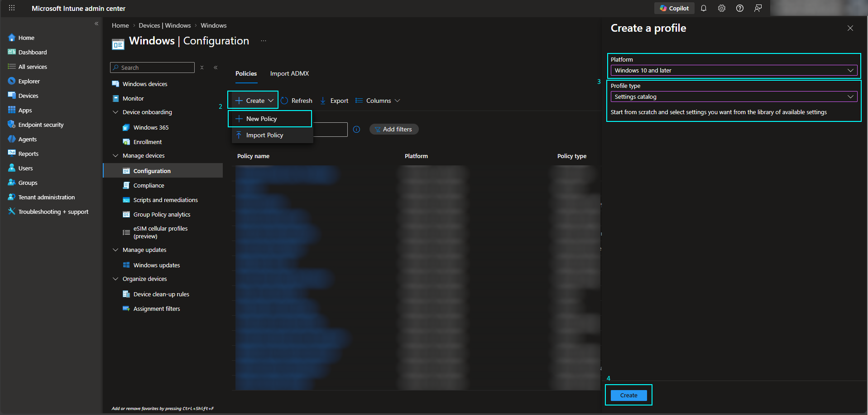Sort by the Policy name column header
This screenshot has height=415, width=868.
point(254,156)
